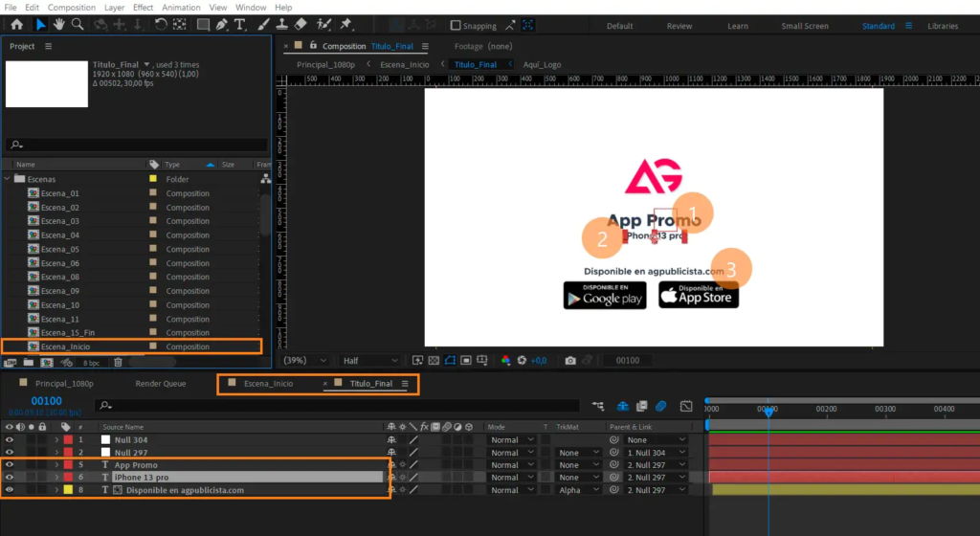Collapse the Escenas folder

pos(8,179)
